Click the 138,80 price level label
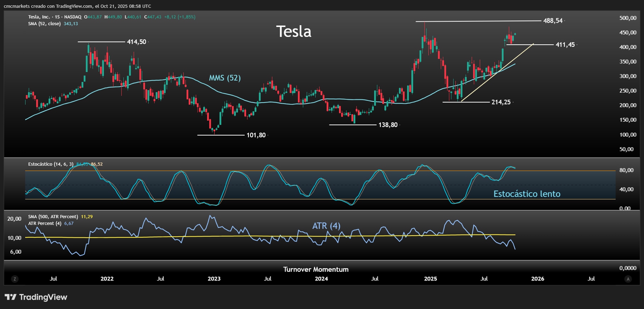Viewport: 644px width, 309px height. (x=388, y=125)
